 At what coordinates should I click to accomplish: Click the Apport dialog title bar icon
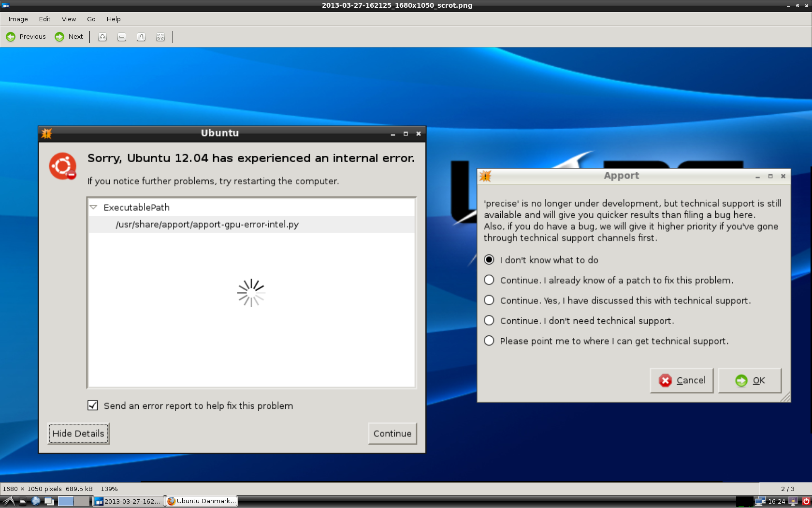485,176
